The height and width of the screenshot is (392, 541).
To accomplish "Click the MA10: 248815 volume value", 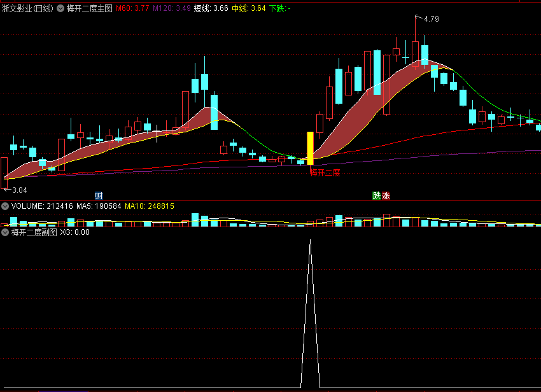I will click(150, 206).
